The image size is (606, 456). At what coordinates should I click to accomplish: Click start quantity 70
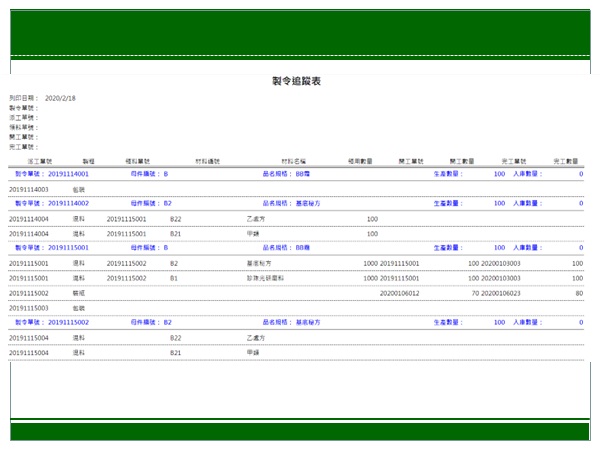point(475,293)
